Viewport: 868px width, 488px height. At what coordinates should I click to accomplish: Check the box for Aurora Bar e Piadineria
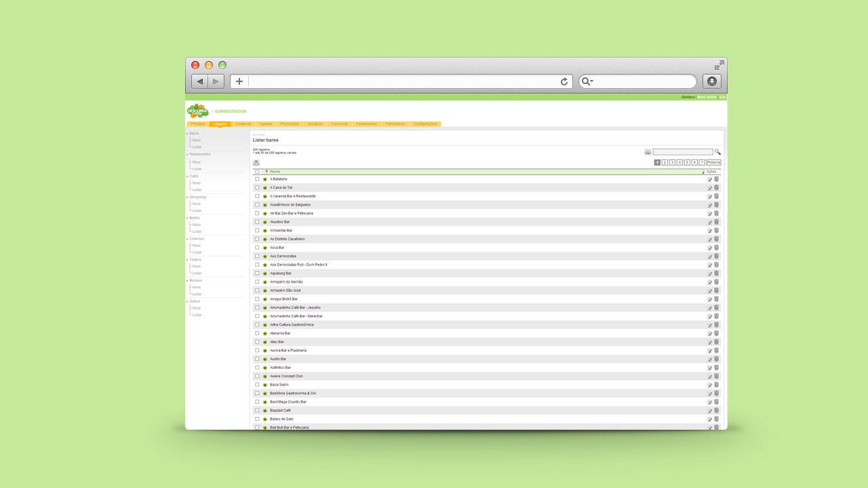click(257, 350)
